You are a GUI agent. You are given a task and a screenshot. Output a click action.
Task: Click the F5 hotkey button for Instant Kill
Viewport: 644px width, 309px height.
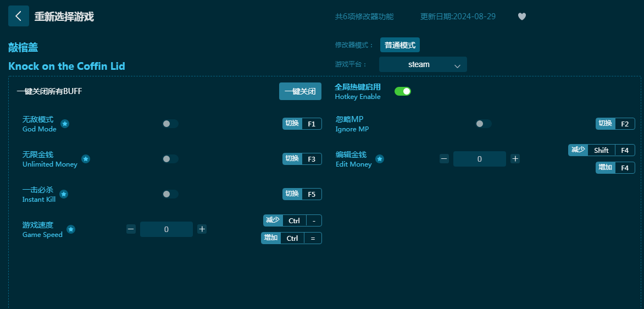click(311, 194)
